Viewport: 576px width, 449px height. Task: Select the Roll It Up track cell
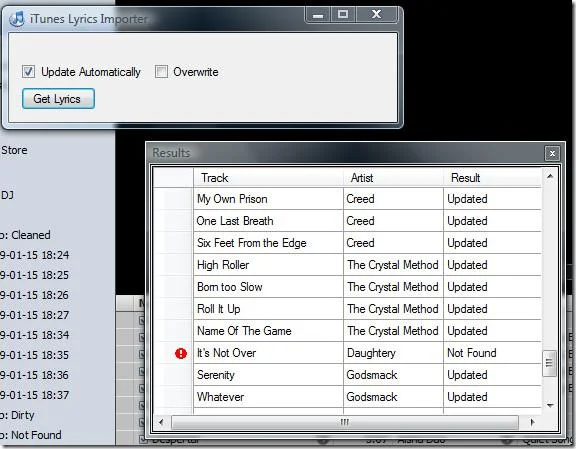tap(268, 309)
